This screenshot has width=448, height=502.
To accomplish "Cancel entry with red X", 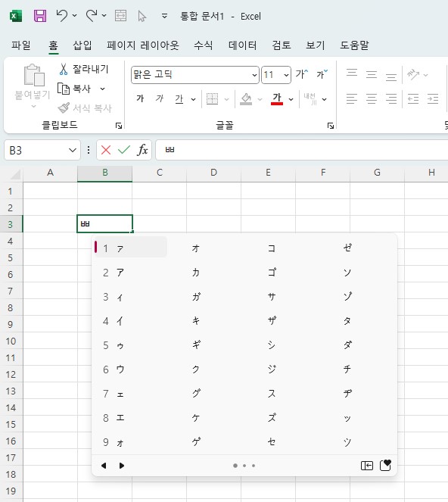I will [106, 150].
